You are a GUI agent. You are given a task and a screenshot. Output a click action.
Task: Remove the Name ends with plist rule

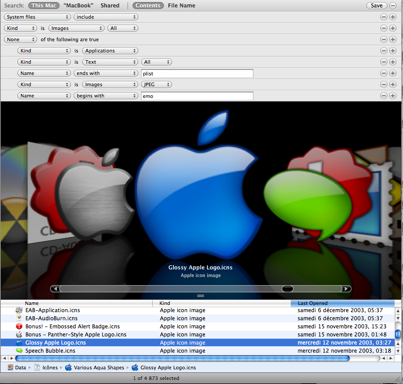[x=384, y=73]
